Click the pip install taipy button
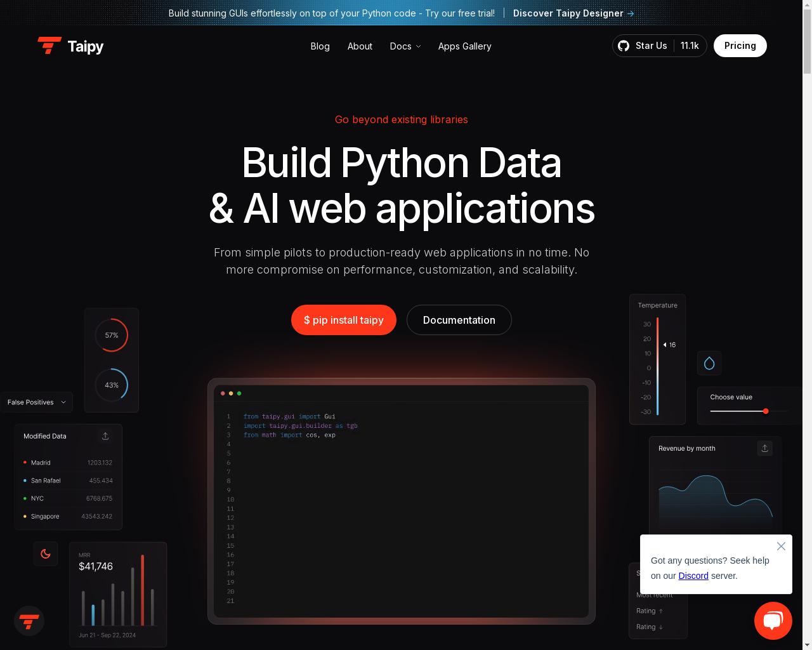812x650 pixels. click(344, 320)
